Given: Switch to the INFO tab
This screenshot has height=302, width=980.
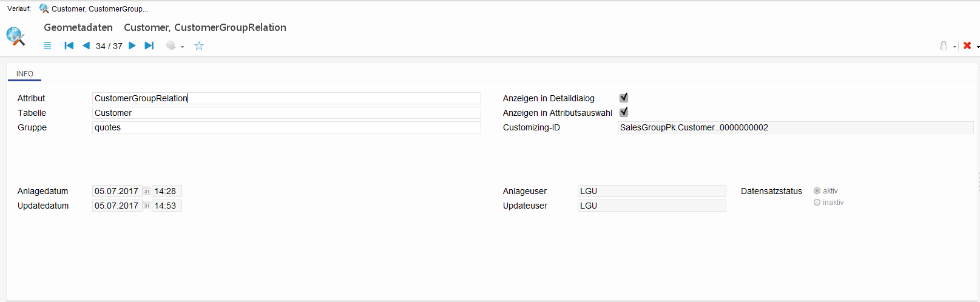Looking at the screenshot, I should (25, 74).
